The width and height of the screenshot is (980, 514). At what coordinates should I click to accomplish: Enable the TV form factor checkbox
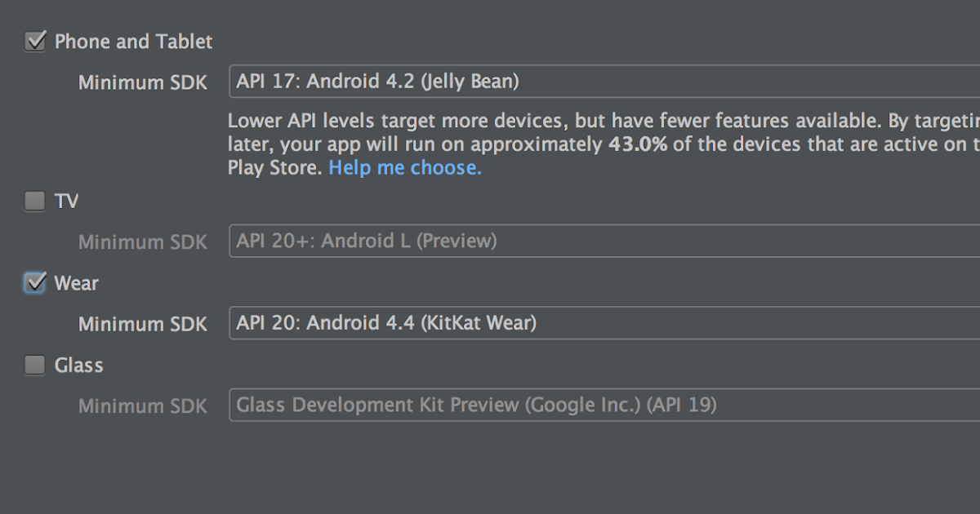click(x=35, y=201)
